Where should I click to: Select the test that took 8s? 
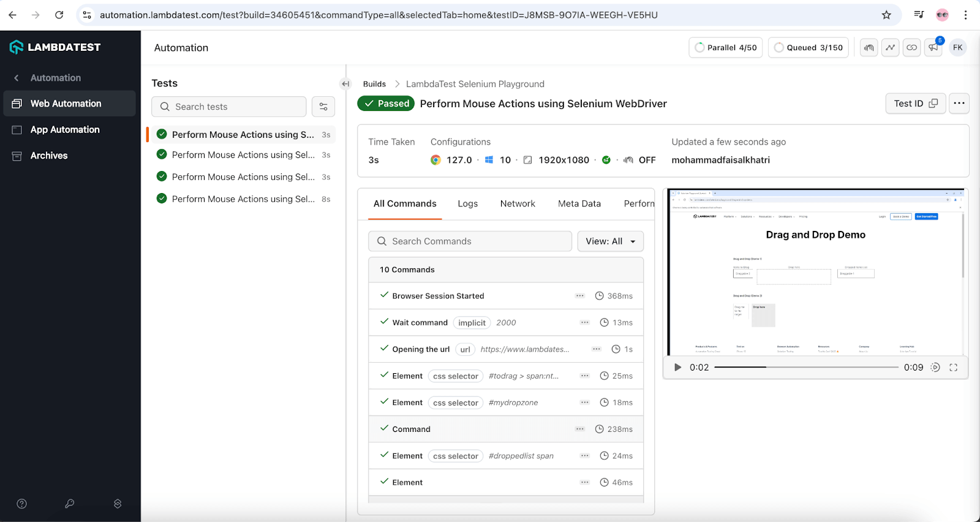pyautogui.click(x=241, y=199)
